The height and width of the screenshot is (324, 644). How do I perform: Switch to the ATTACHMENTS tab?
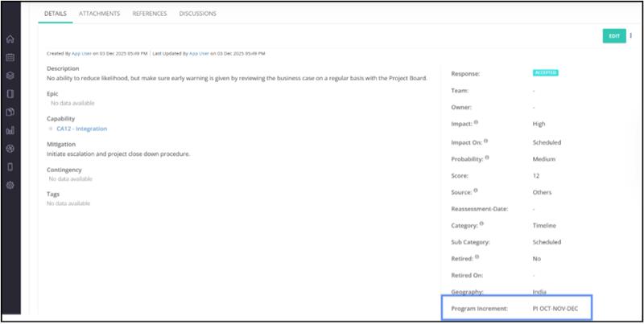coord(99,14)
